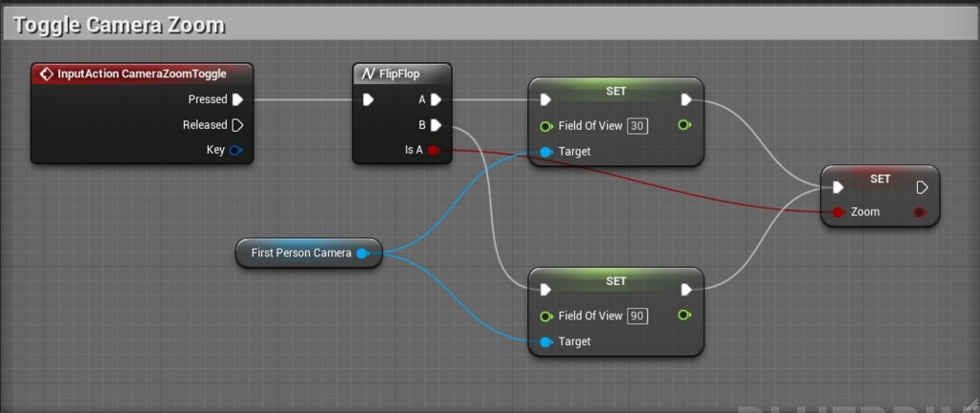
Task: Click the Released execution pin on InputAction
Action: 237,125
